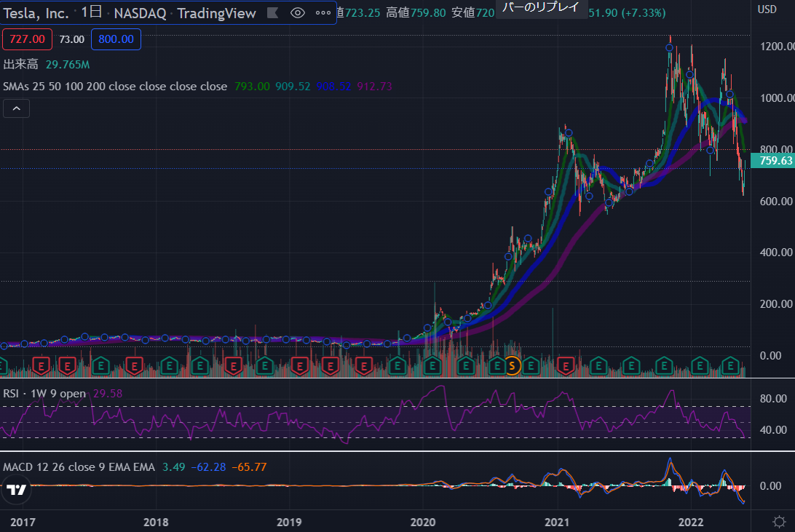Click the 200.00 price axis label
This screenshot has height=532, width=795.
point(776,304)
